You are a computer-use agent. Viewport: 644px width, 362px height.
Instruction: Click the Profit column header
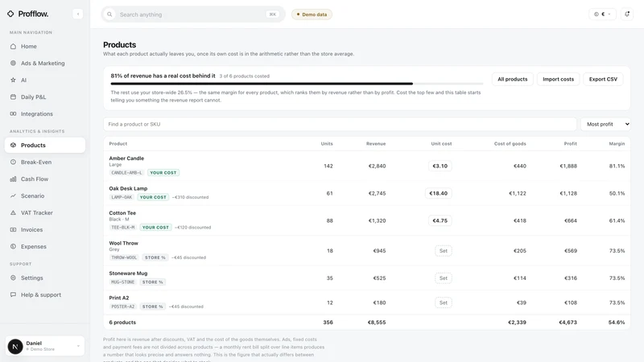(x=570, y=144)
